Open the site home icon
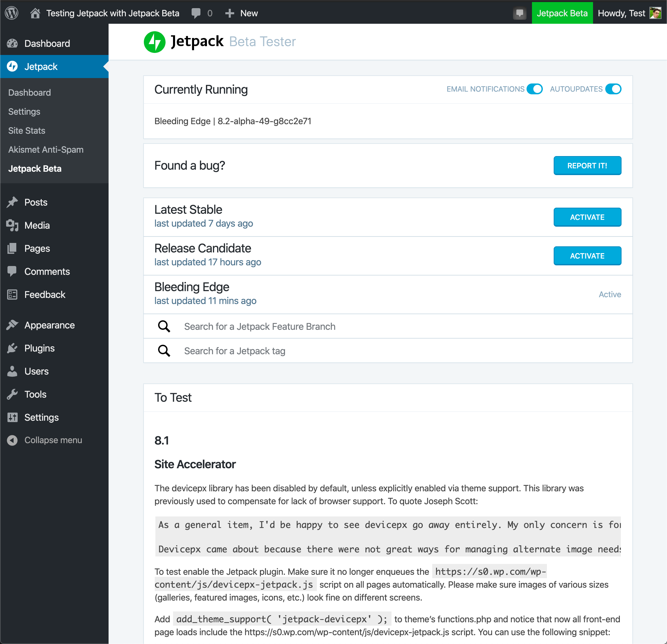The height and width of the screenshot is (644, 667). [35, 13]
